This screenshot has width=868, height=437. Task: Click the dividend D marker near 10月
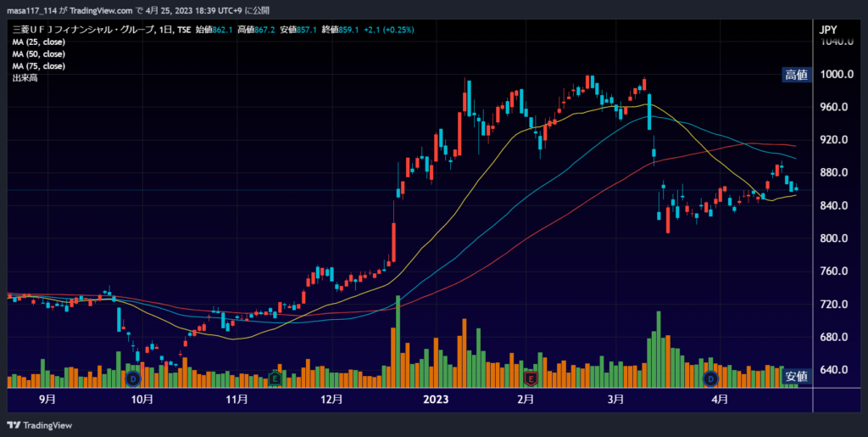pyautogui.click(x=133, y=378)
